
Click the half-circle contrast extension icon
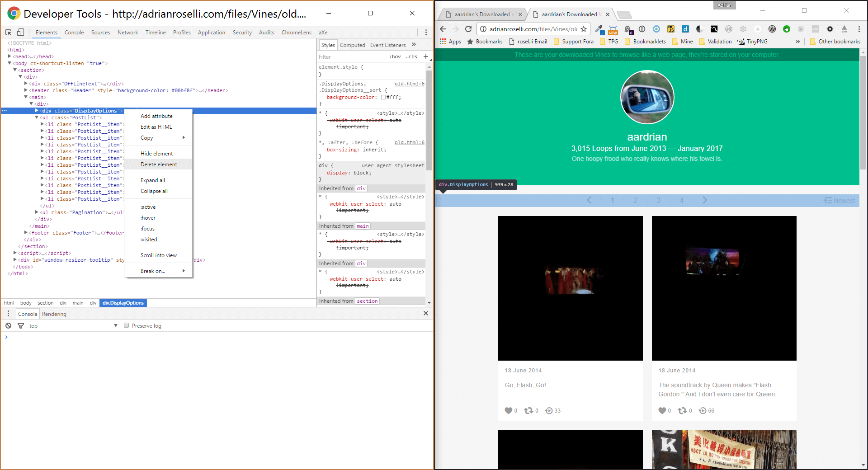(x=700, y=29)
